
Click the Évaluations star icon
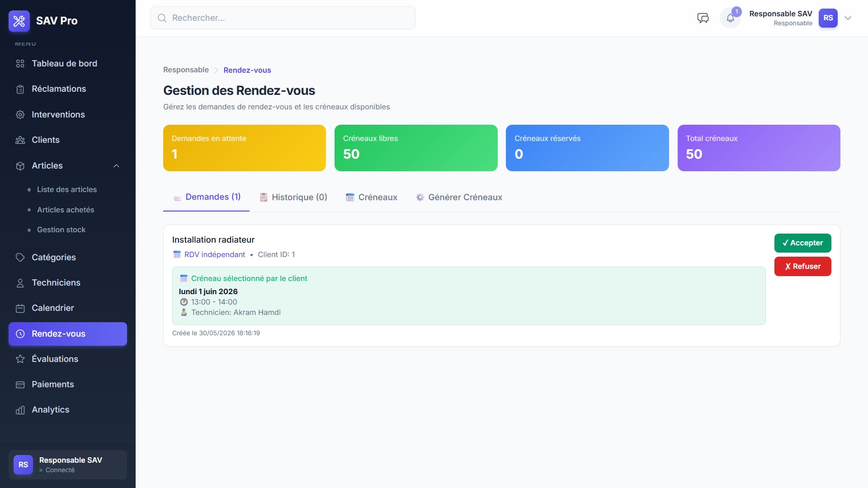[x=20, y=359]
